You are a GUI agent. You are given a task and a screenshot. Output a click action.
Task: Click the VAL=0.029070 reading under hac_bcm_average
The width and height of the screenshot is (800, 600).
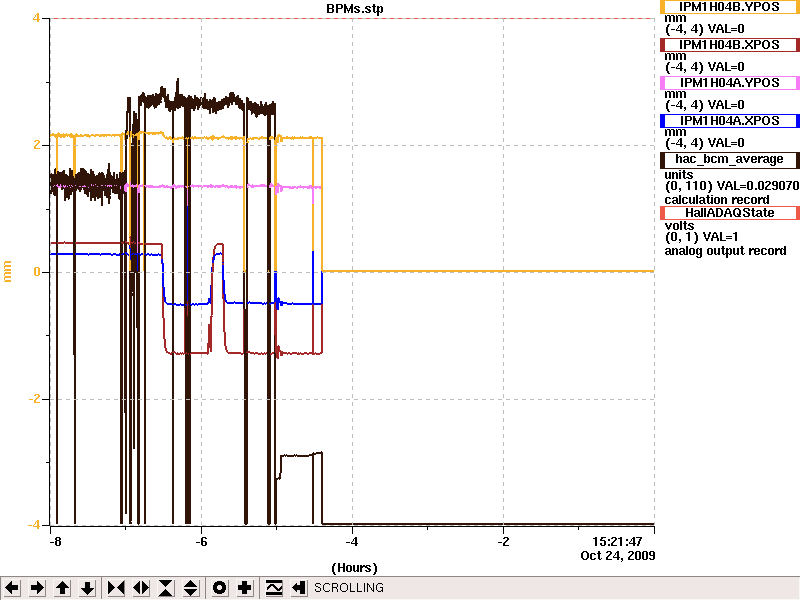[x=758, y=186]
